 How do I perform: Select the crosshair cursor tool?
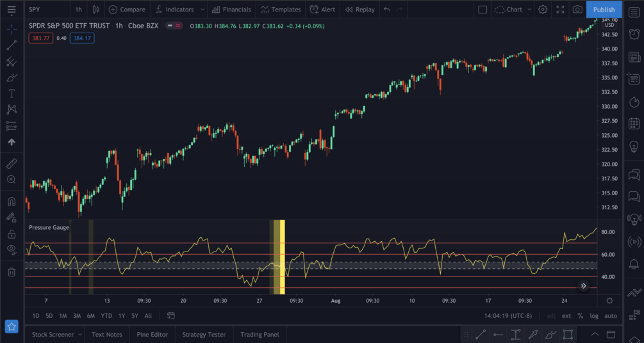click(x=12, y=29)
